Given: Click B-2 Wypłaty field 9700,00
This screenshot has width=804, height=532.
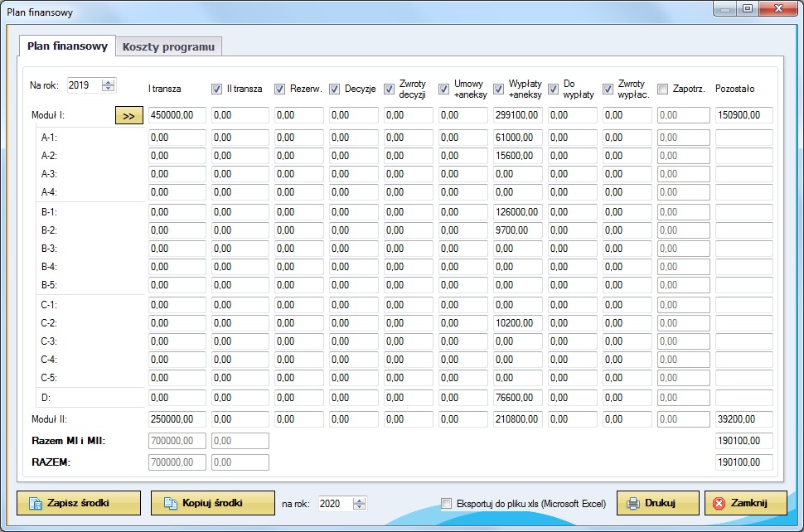Looking at the screenshot, I should coord(517,230).
